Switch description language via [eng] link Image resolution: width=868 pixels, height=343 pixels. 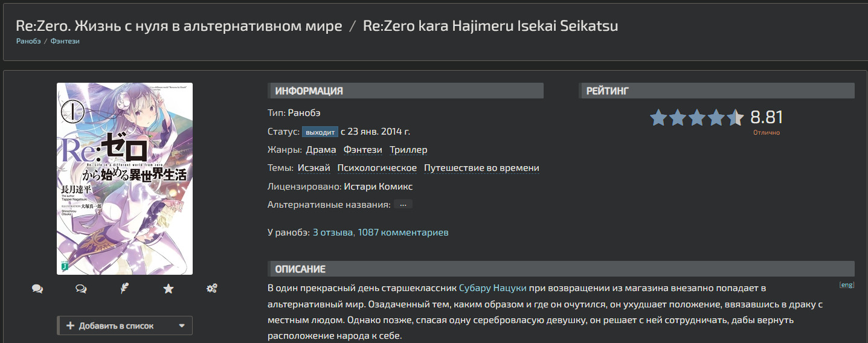(847, 284)
